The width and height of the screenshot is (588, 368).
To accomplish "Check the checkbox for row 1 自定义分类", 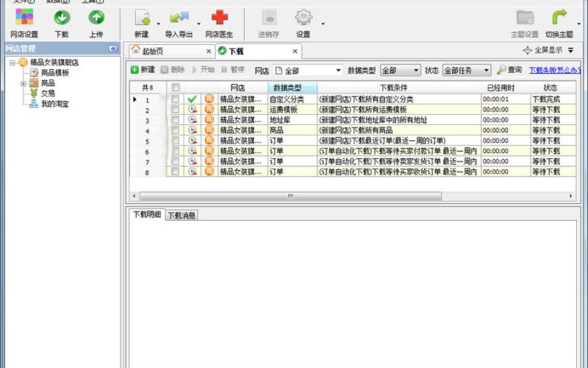I will (175, 99).
